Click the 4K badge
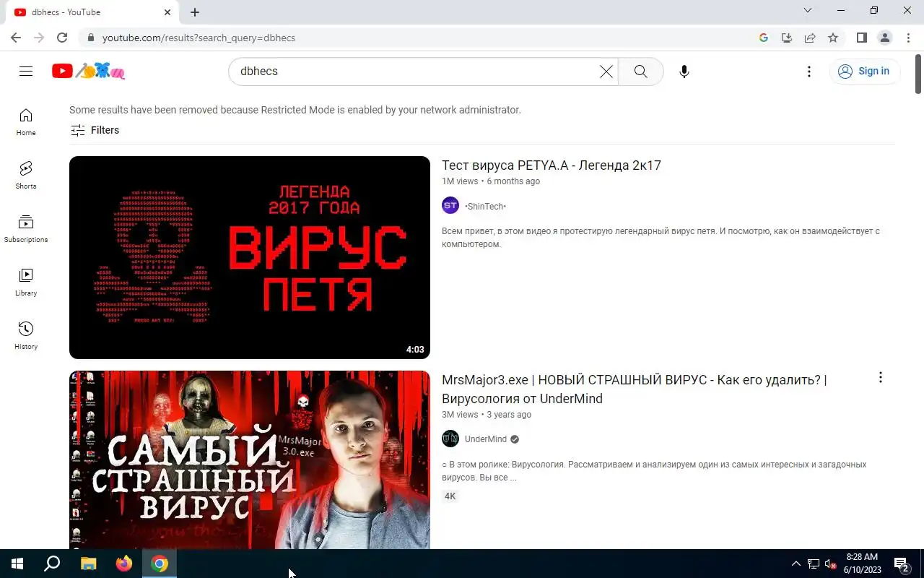This screenshot has width=924, height=578. [450, 496]
